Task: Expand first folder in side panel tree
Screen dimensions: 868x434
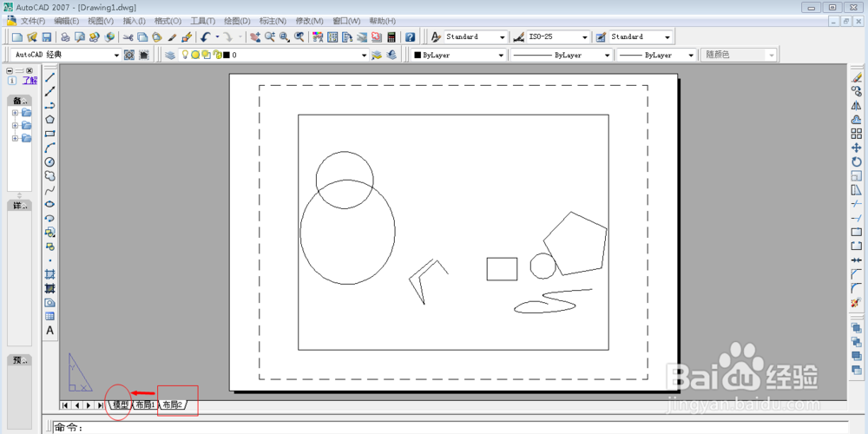Action: pos(15,113)
